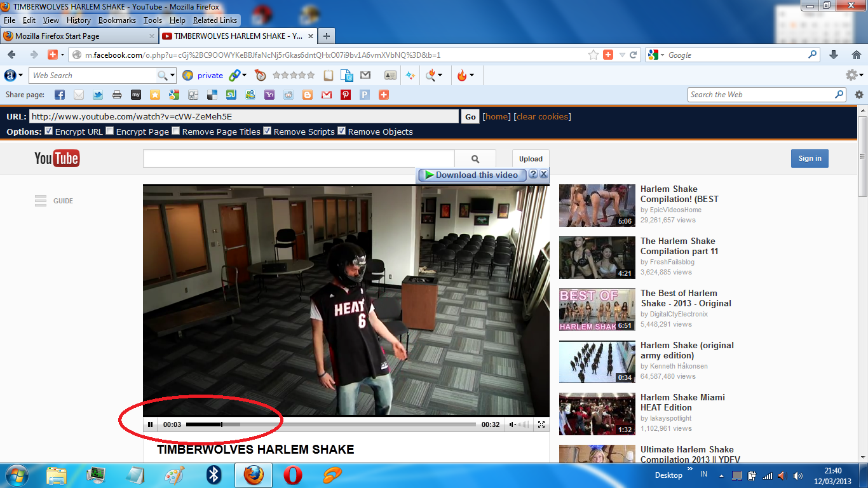
Task: Toggle Remove Scripts checkbox
Action: (x=267, y=131)
